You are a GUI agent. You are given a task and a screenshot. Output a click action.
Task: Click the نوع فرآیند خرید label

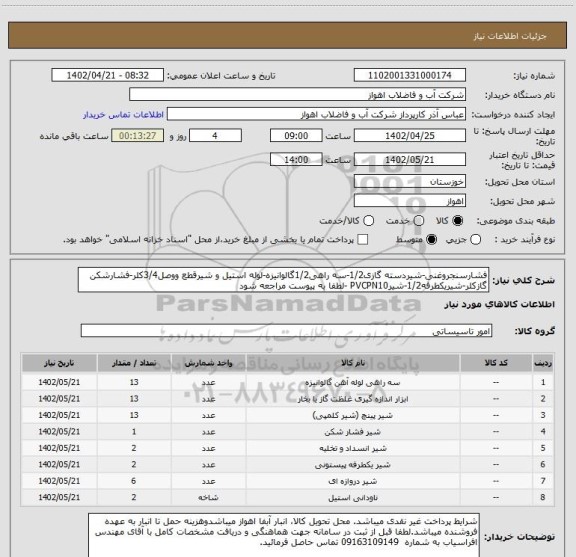tap(525, 240)
